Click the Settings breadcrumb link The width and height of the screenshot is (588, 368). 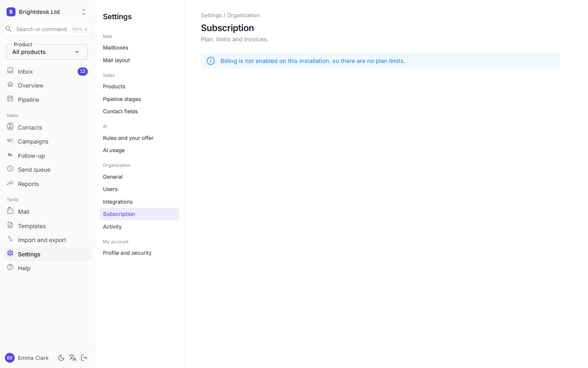pos(211,16)
